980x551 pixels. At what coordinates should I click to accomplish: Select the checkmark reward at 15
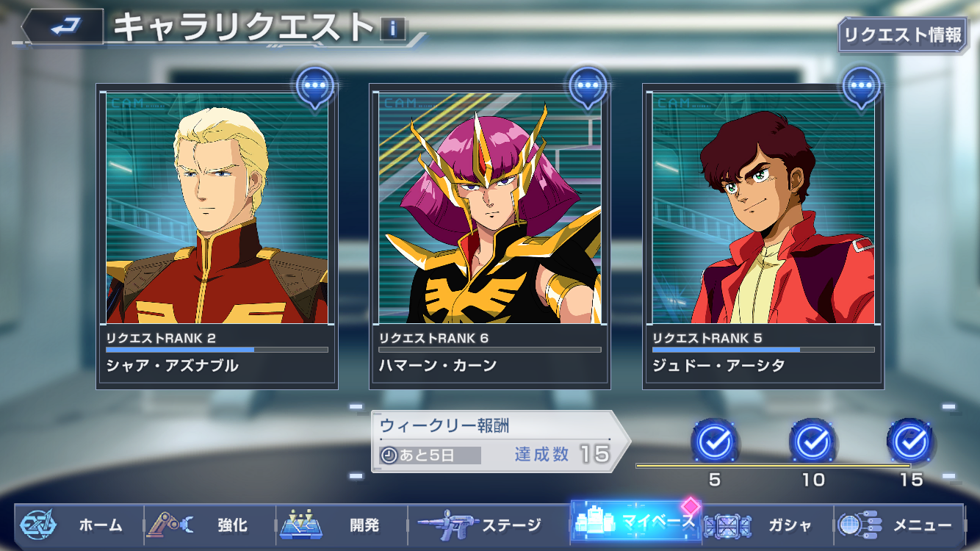[911, 442]
